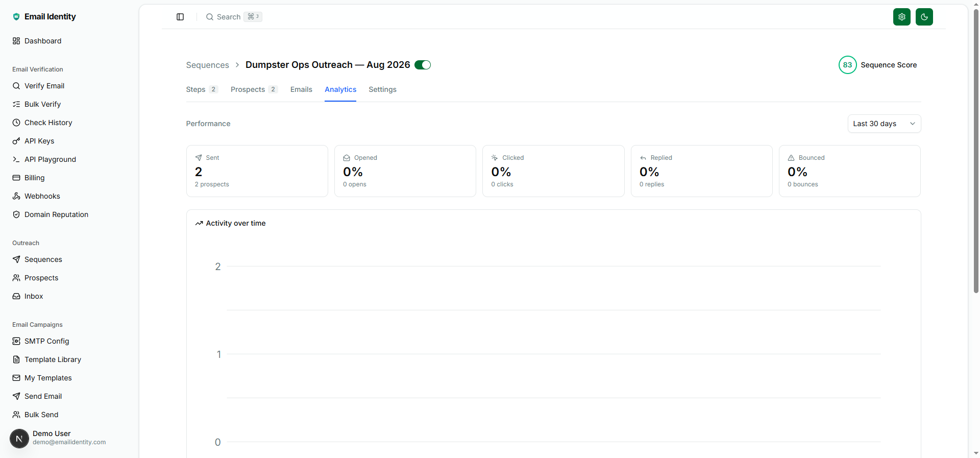Open API Keys page

33,141
